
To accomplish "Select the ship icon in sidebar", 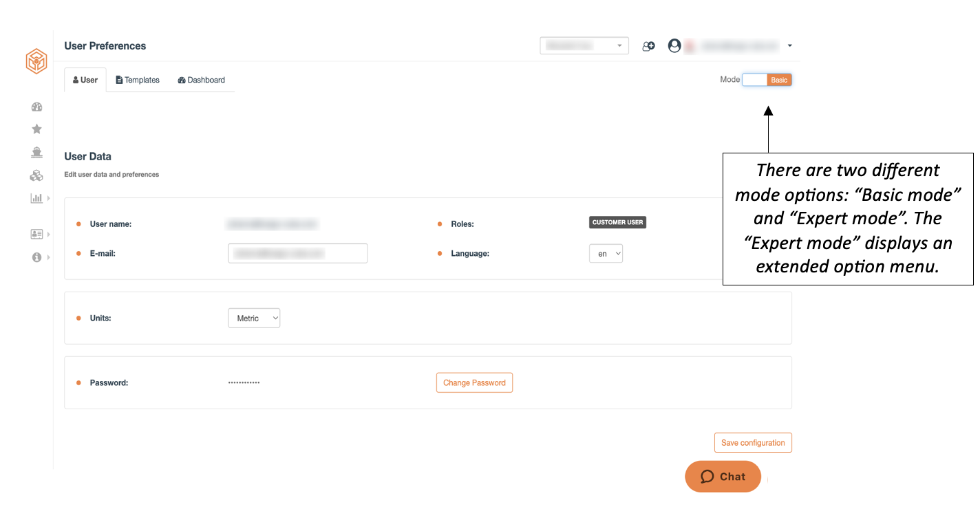I will pyautogui.click(x=37, y=152).
